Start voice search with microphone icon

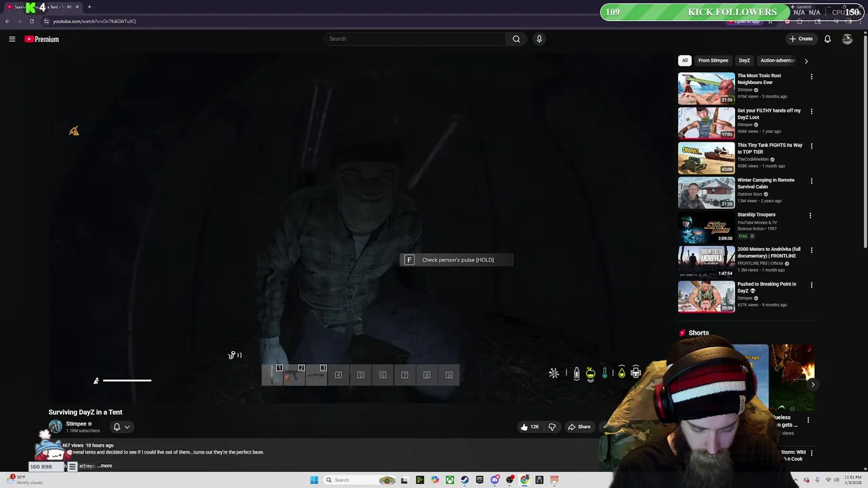tap(539, 39)
